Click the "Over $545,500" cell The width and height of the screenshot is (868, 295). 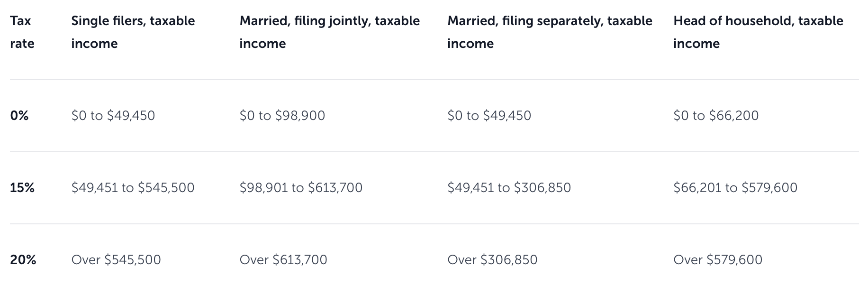click(116, 260)
